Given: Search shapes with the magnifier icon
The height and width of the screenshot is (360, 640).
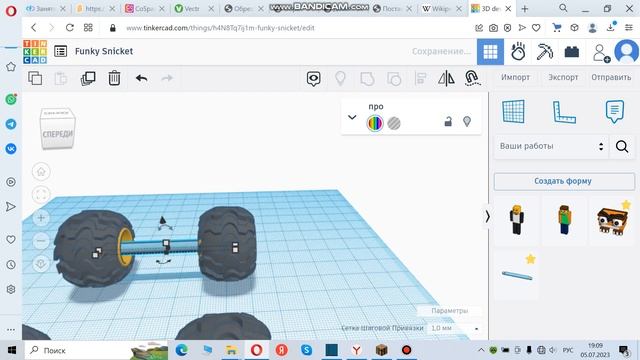Looking at the screenshot, I should click(622, 147).
